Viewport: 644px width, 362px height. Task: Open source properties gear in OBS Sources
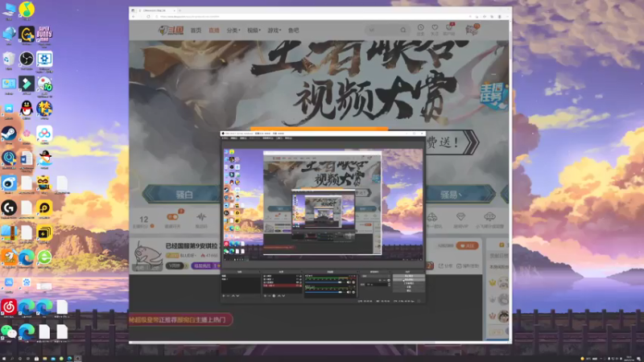tap(274, 295)
